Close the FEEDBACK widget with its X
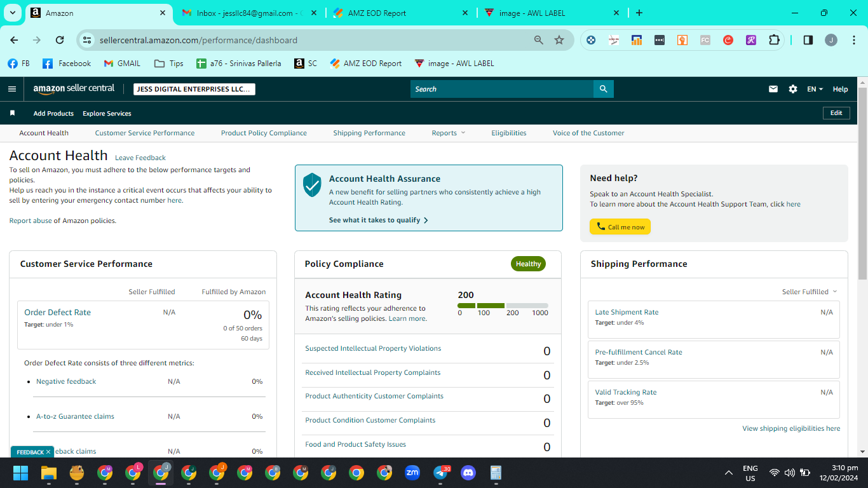 [48, 452]
